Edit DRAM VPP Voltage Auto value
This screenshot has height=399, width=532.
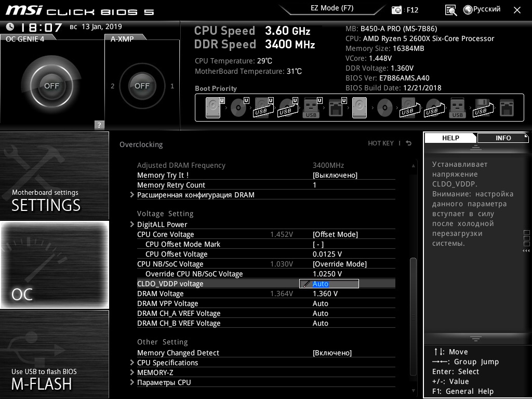320,303
